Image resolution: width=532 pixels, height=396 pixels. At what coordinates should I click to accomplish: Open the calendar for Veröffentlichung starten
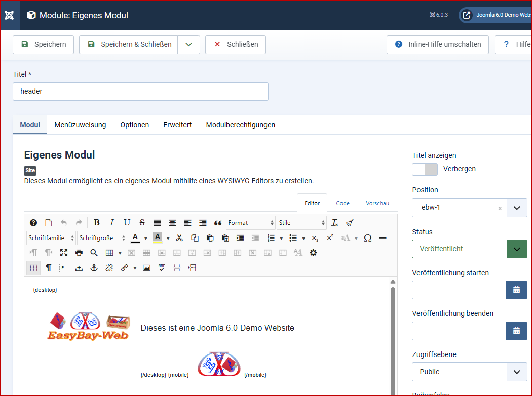point(516,290)
